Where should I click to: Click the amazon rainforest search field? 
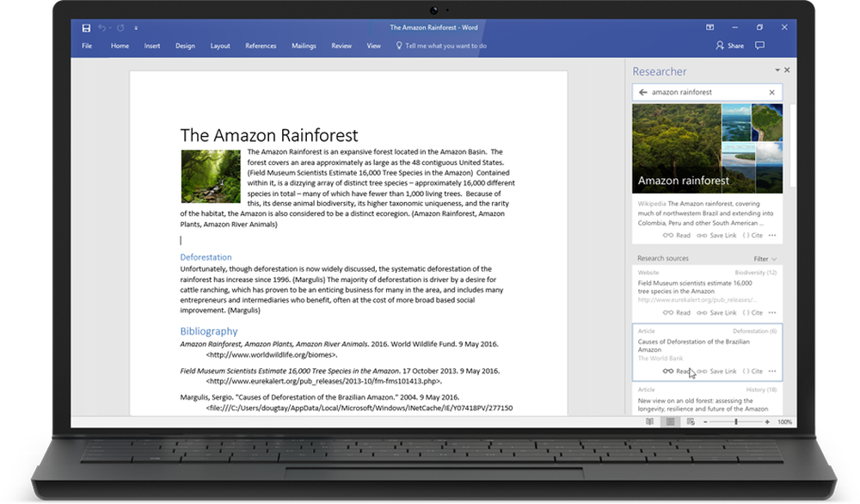click(697, 91)
